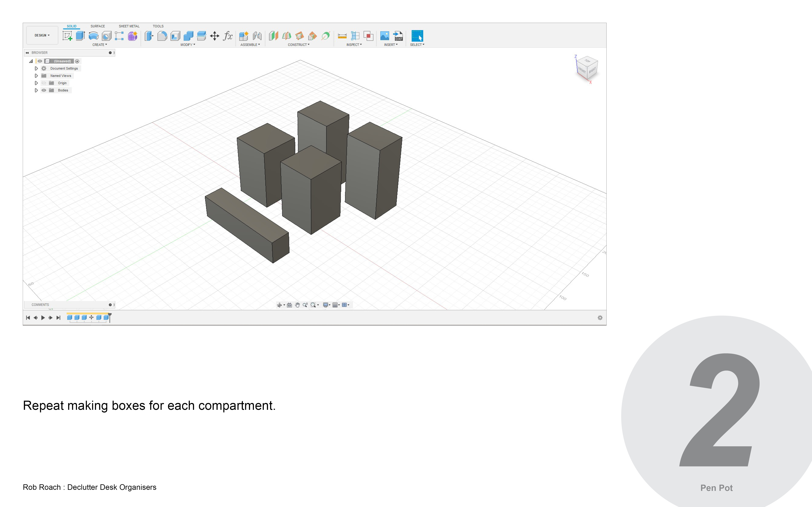Screen dimensions: 812x507
Task: Click the Move/Copy arrows icon
Action: (214, 36)
